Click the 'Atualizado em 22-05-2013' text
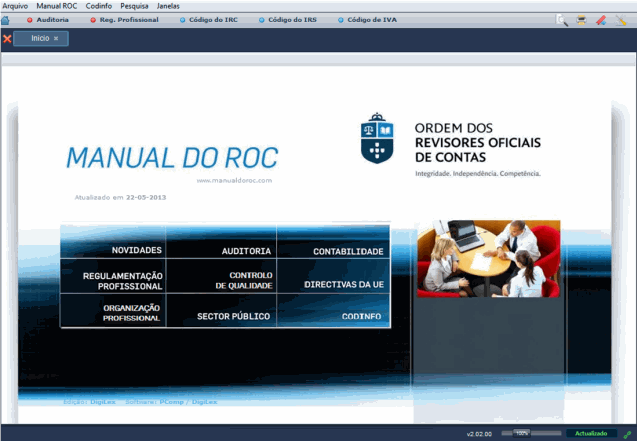Image resolution: width=637 pixels, height=441 pixels. coord(120,197)
